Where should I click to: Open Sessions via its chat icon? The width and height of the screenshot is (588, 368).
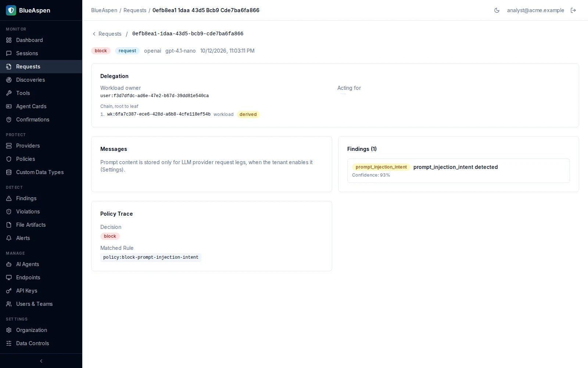pyautogui.click(x=9, y=53)
